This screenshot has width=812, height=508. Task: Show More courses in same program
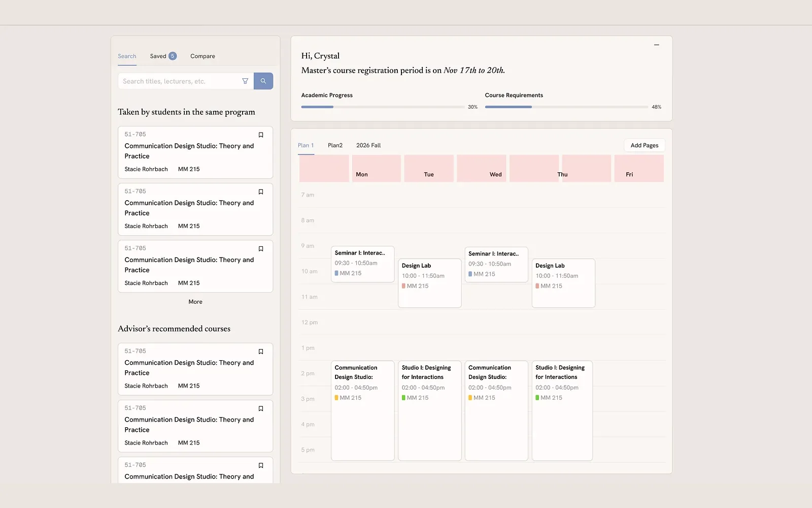[x=195, y=302]
